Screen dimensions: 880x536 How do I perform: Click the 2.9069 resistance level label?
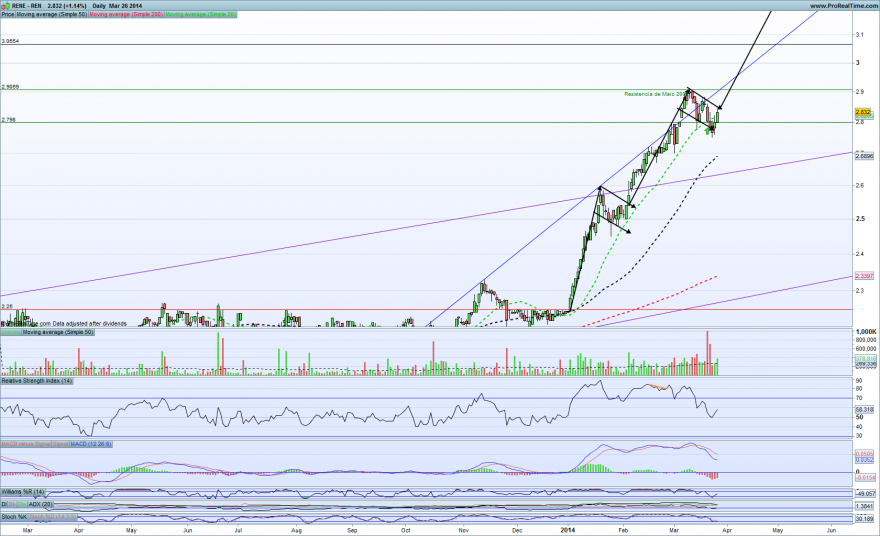10,87
